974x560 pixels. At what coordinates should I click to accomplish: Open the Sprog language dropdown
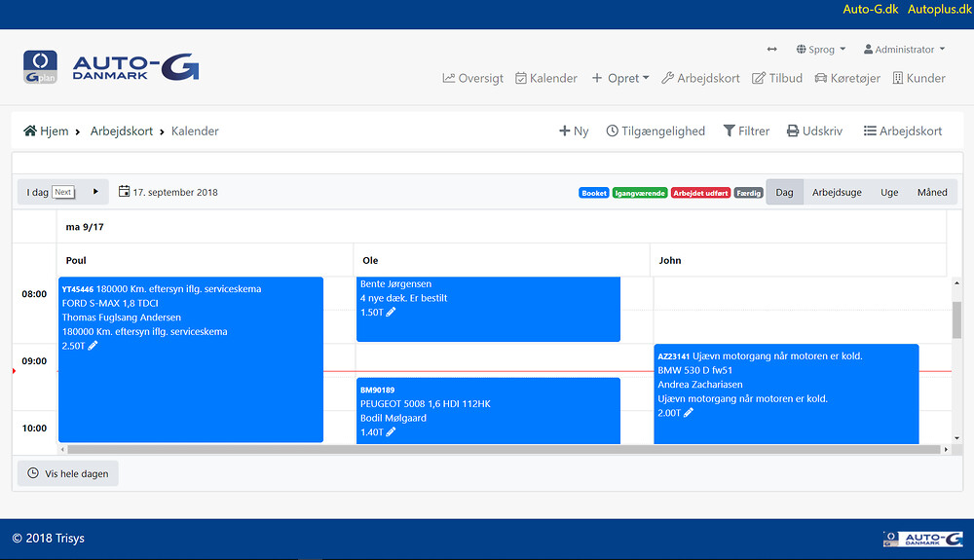click(x=820, y=50)
